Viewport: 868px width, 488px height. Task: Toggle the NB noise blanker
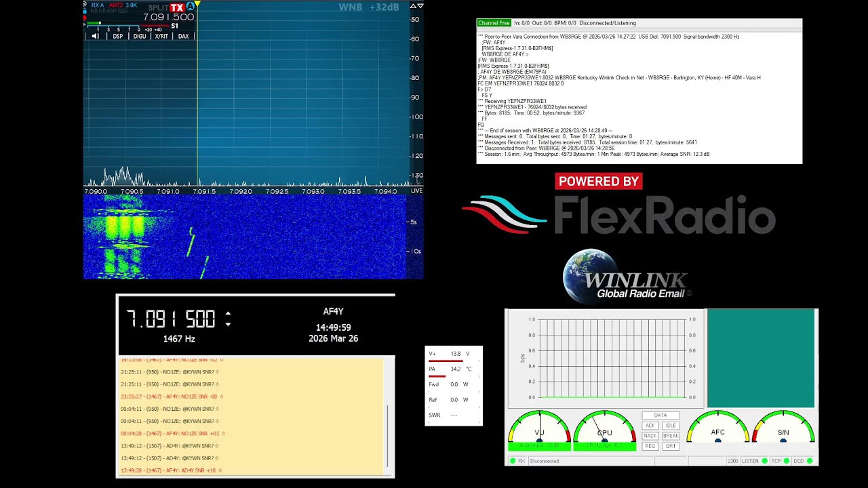(94, 12)
